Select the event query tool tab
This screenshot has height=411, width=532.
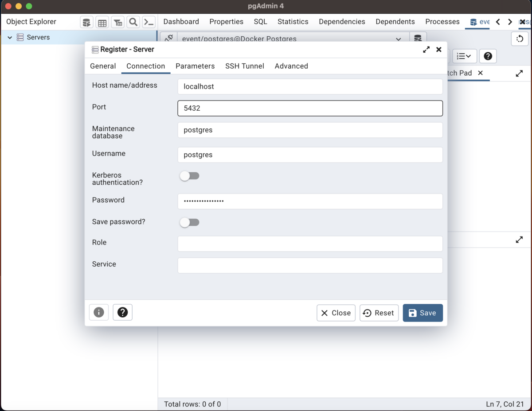coord(480,22)
